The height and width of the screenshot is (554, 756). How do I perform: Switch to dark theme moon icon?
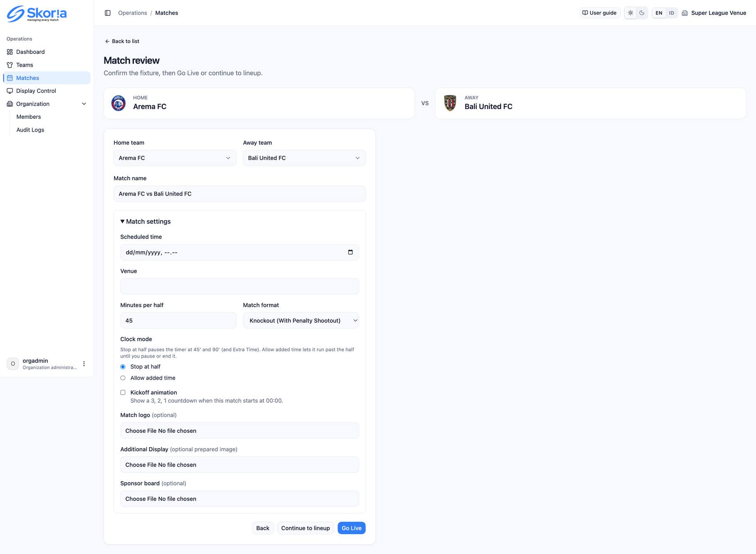pyautogui.click(x=642, y=13)
